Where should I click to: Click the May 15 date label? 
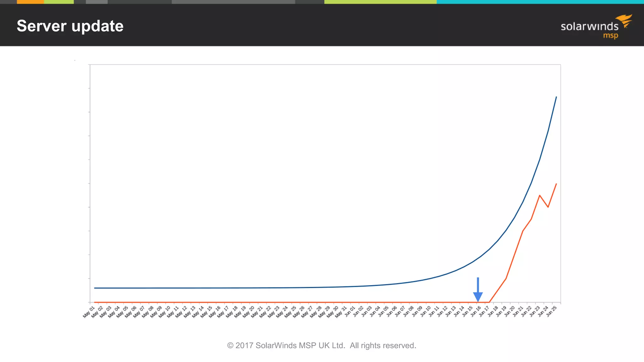207,312
